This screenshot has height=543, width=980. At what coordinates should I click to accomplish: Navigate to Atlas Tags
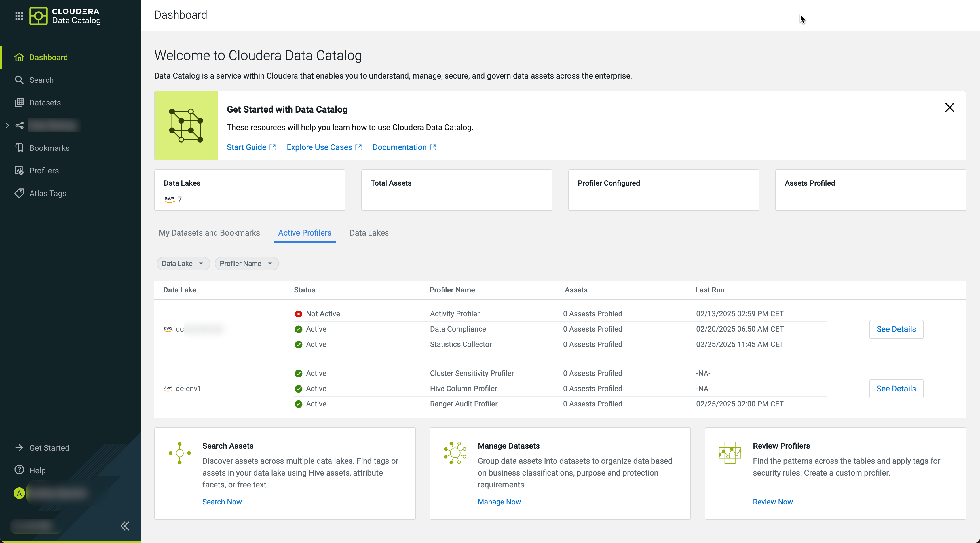click(x=48, y=193)
